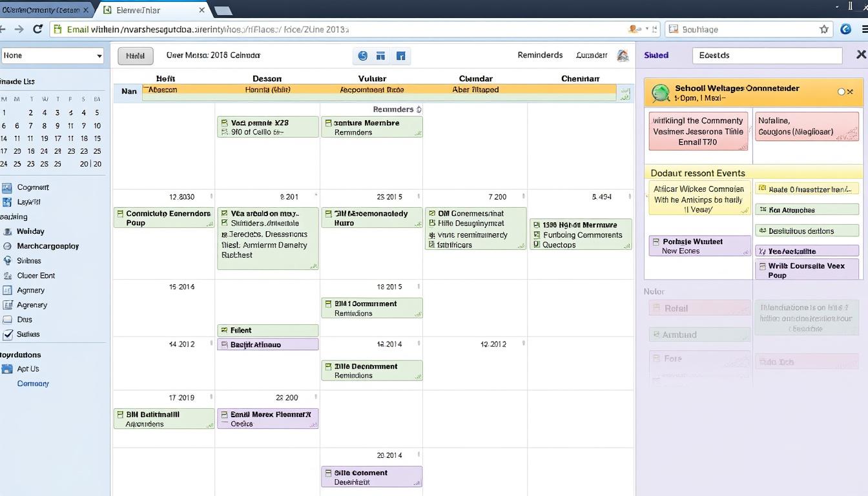Click the user avatar icon beside Reminderds
The image size is (868, 496).
pos(623,56)
